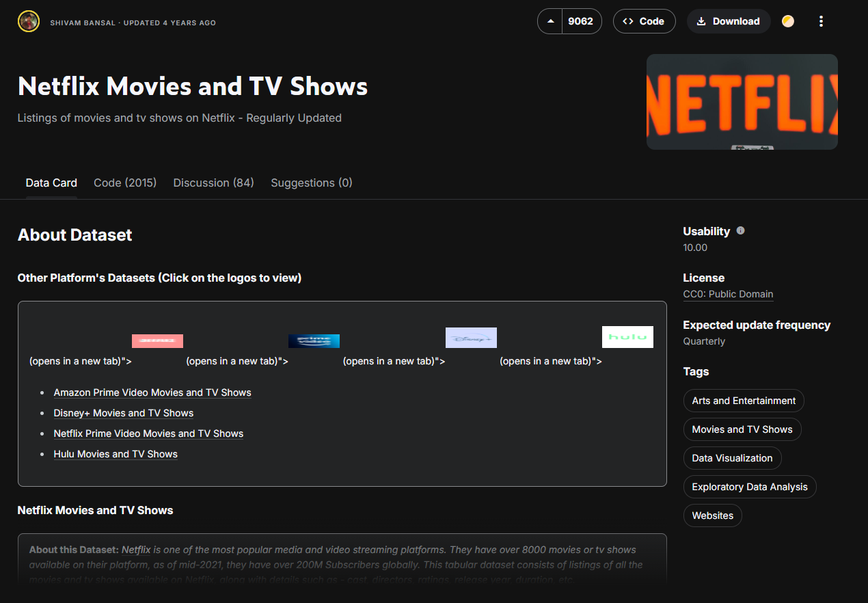Click the gold medal badge icon
868x603 pixels.
(x=788, y=21)
